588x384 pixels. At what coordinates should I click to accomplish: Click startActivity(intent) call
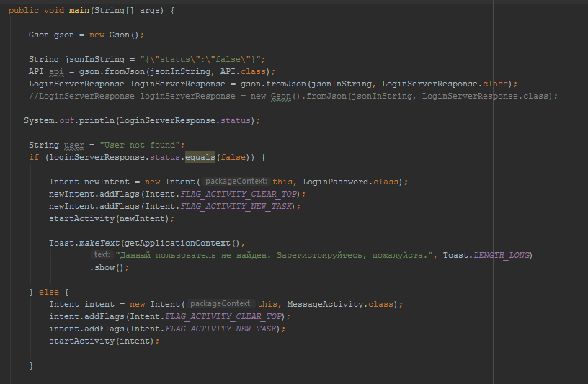pos(102,341)
